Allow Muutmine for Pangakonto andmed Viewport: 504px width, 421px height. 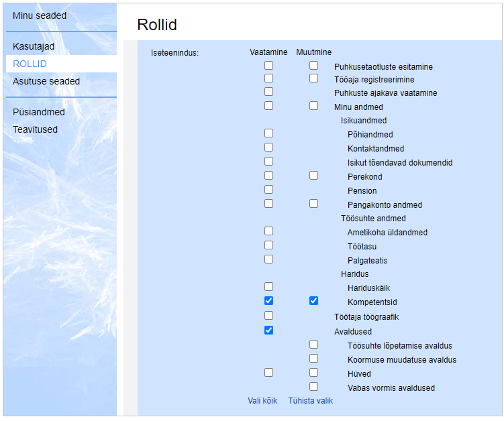click(x=313, y=204)
